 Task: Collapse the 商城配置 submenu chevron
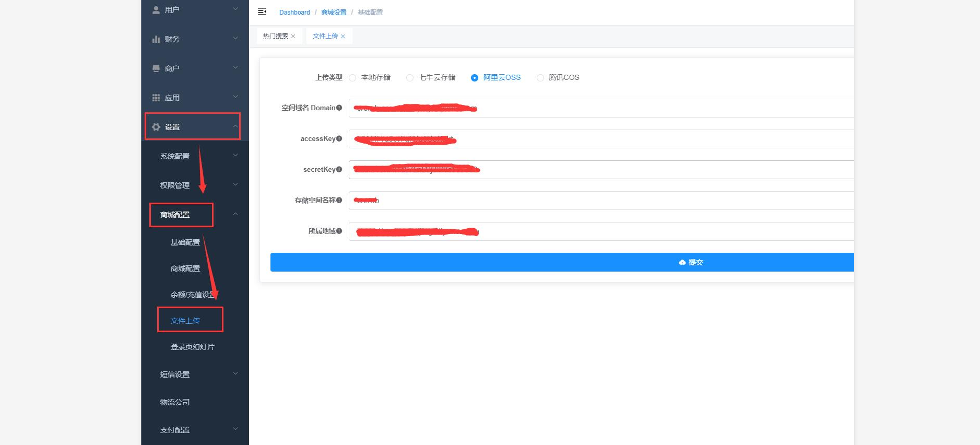[x=235, y=214]
